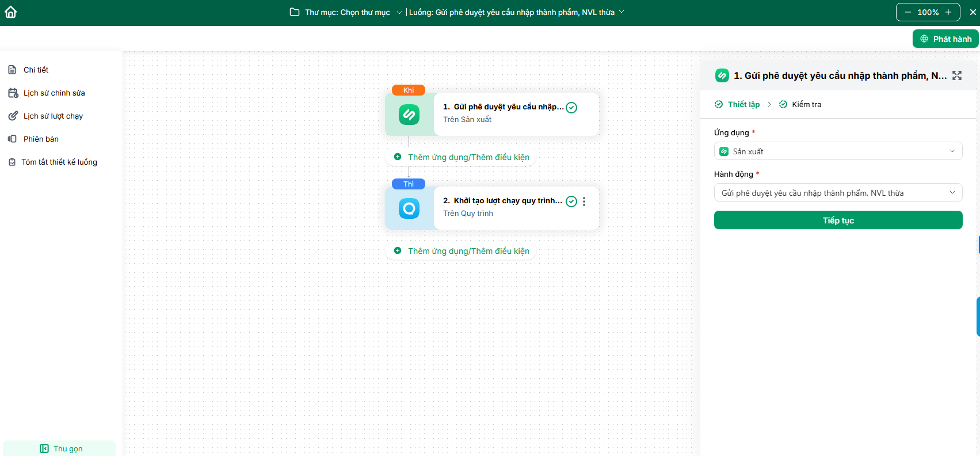This screenshot has width=980, height=456.
Task: Click the 100% zoom value
Action: point(928,12)
